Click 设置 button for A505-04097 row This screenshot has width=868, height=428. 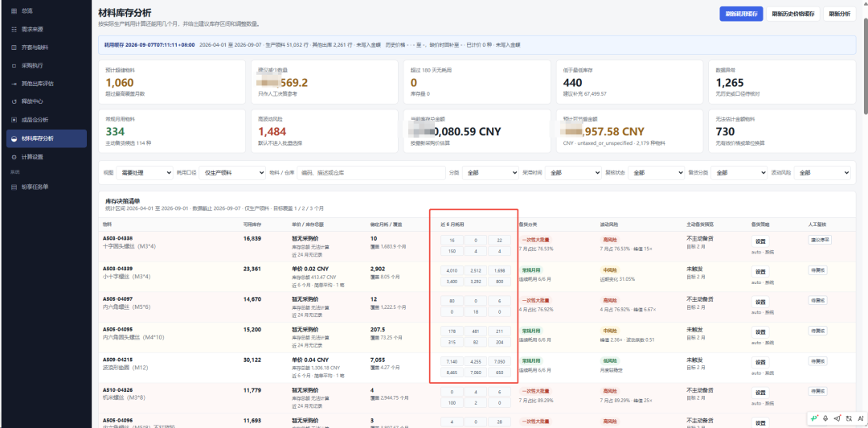point(760,302)
